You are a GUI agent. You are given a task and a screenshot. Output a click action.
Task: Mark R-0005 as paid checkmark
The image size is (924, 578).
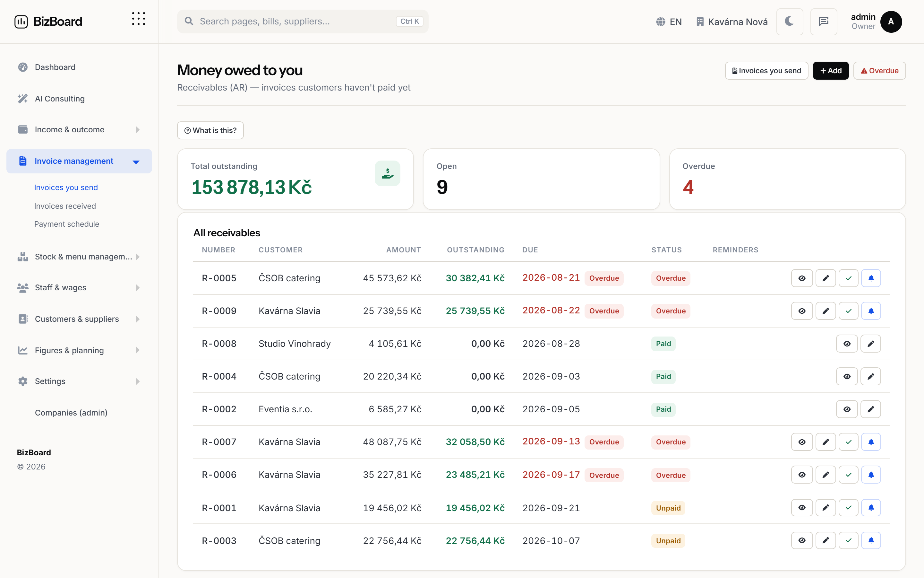click(848, 278)
